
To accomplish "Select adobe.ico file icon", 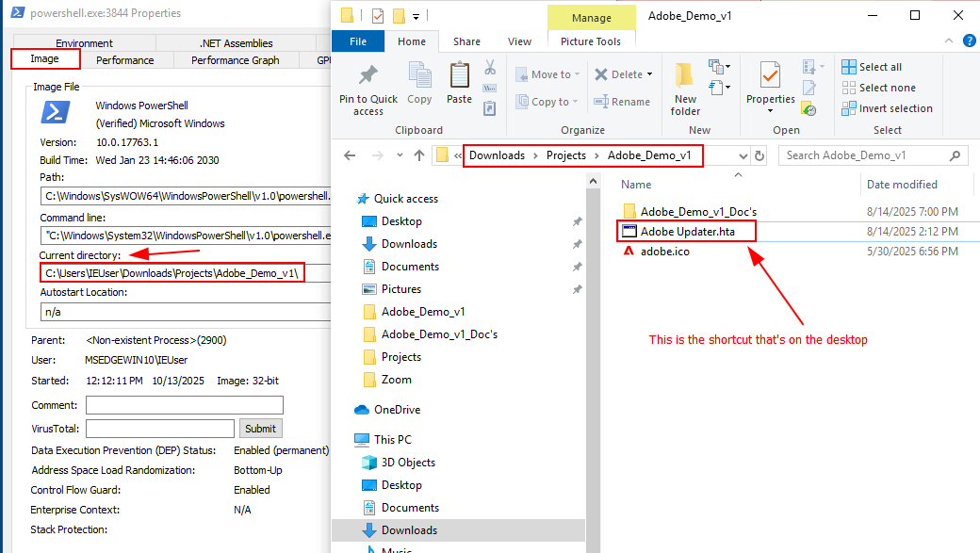I will (629, 252).
